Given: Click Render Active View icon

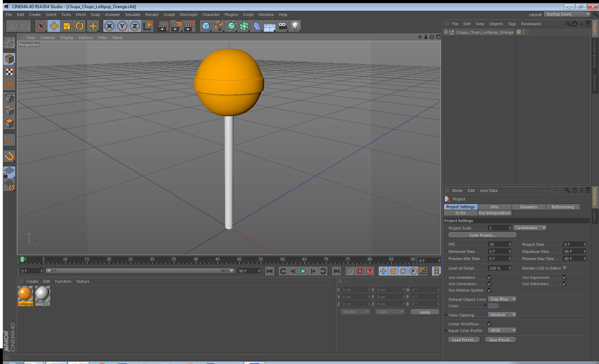Looking at the screenshot, I should pyautogui.click(x=163, y=26).
